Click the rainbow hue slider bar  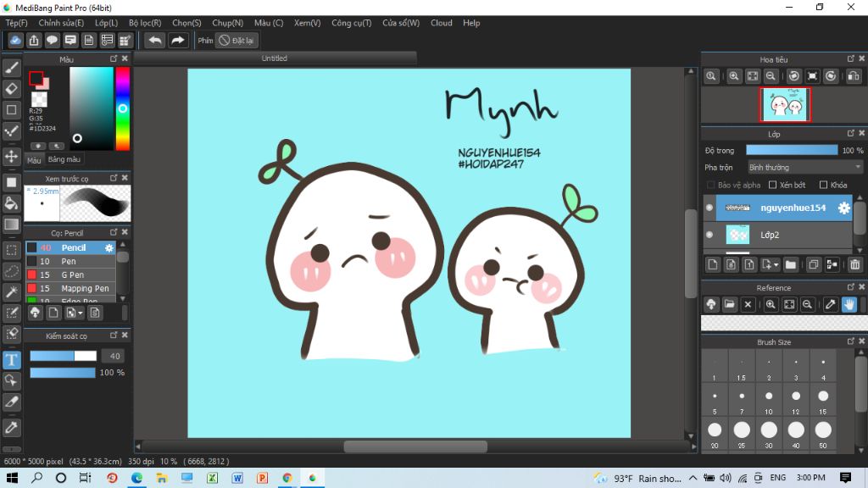click(x=123, y=108)
